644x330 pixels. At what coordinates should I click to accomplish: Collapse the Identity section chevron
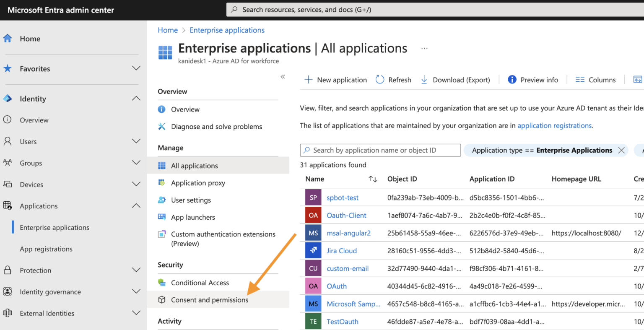click(136, 99)
